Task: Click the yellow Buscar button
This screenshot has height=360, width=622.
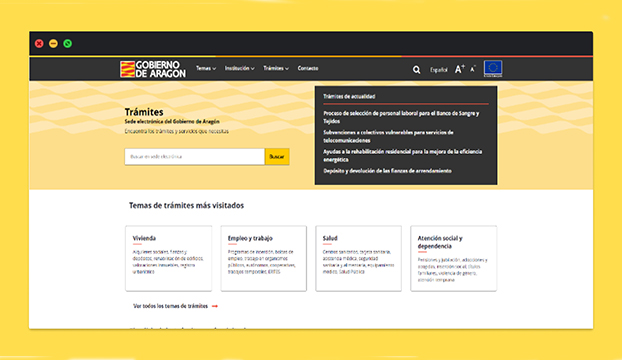Action: point(277,157)
